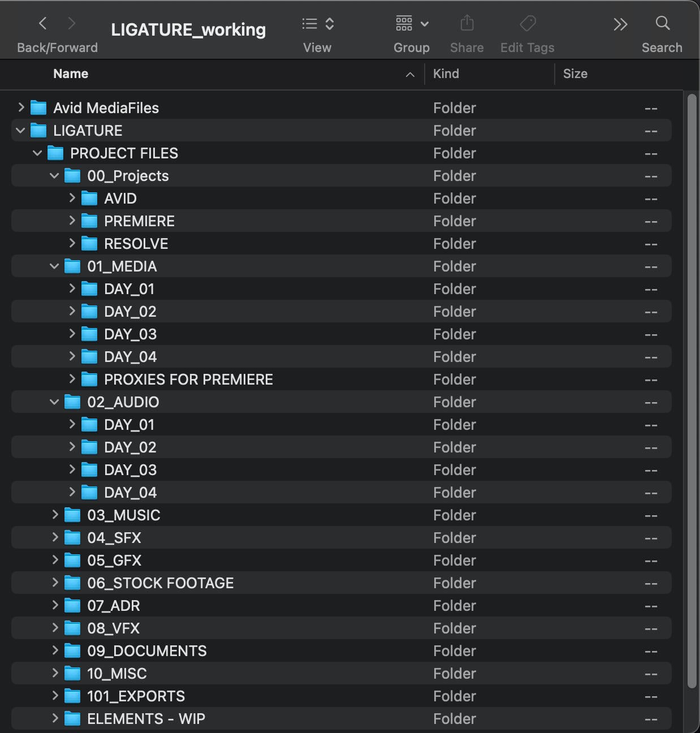Viewport: 700px width, 733px height.
Task: Click the vertical scrollbar thumb
Action: coord(692,391)
